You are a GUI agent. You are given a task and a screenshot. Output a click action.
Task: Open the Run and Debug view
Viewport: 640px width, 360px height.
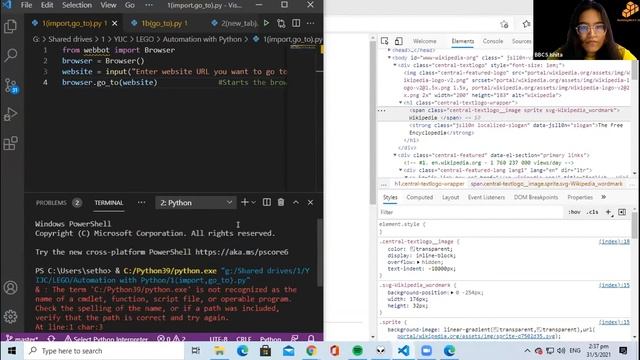click(x=10, y=115)
